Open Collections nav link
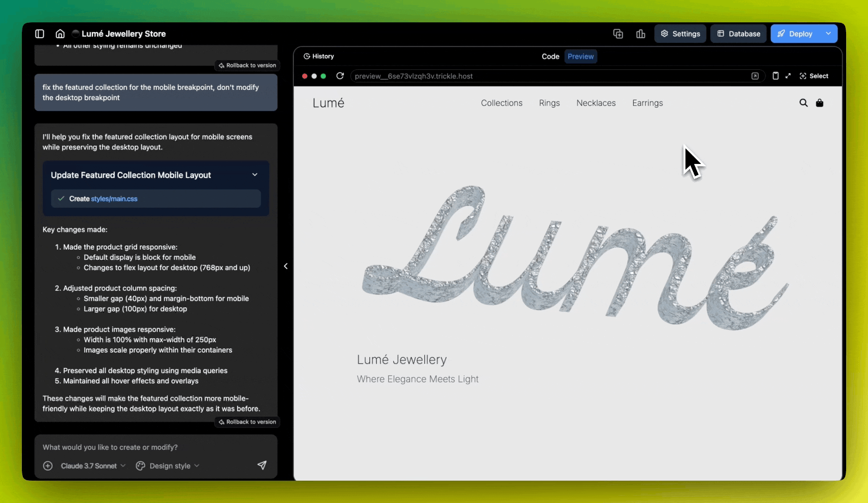868x503 pixels. point(502,103)
